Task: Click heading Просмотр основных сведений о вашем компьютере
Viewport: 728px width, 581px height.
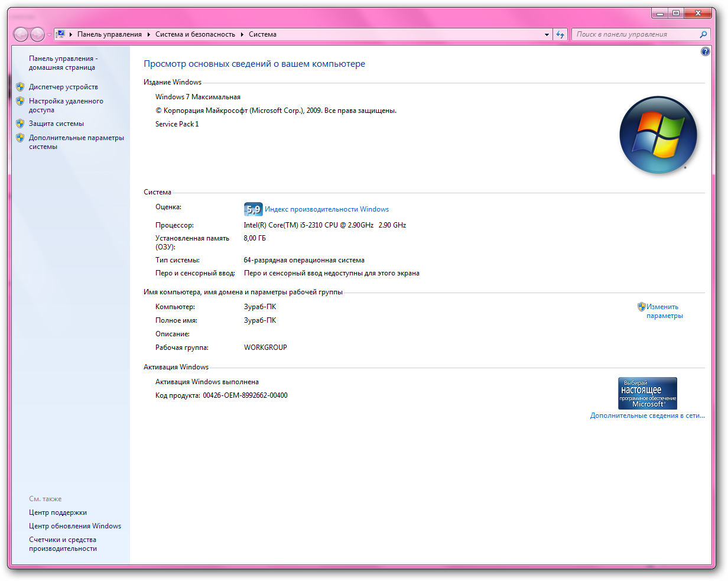Action: (x=255, y=64)
